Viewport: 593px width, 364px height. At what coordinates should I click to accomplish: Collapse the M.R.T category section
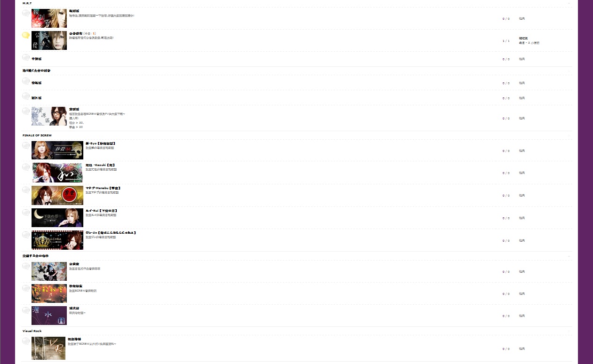tap(569, 3)
